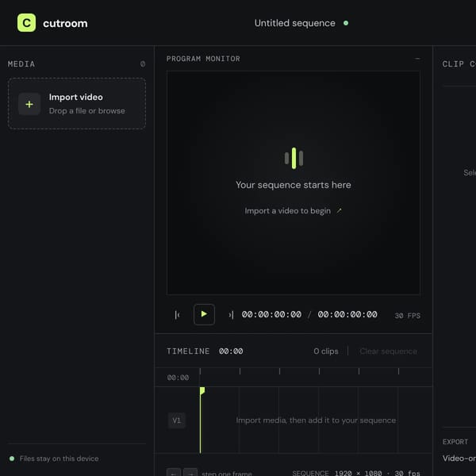Image resolution: width=476 pixels, height=476 pixels.
Task: Click the total duration timecode after the slash
Action: [347, 314]
